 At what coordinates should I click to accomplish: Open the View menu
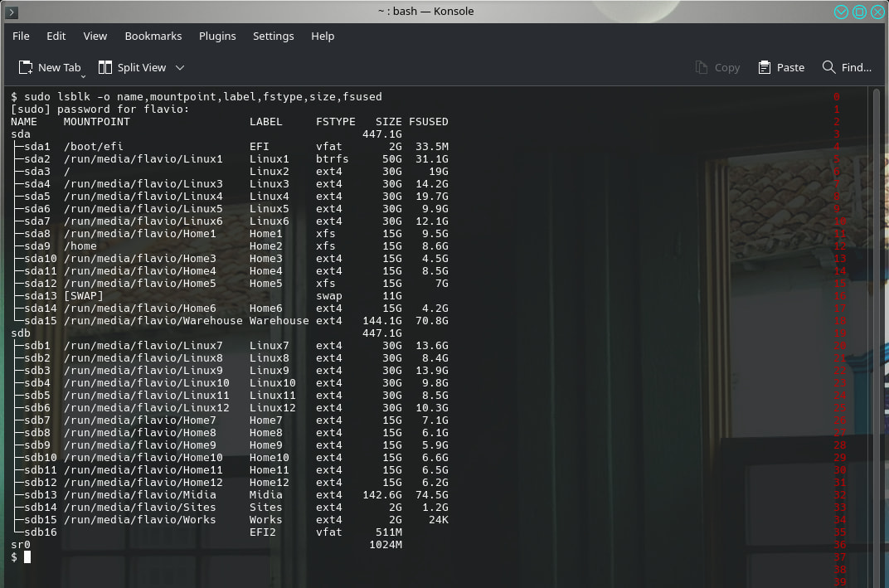click(95, 36)
